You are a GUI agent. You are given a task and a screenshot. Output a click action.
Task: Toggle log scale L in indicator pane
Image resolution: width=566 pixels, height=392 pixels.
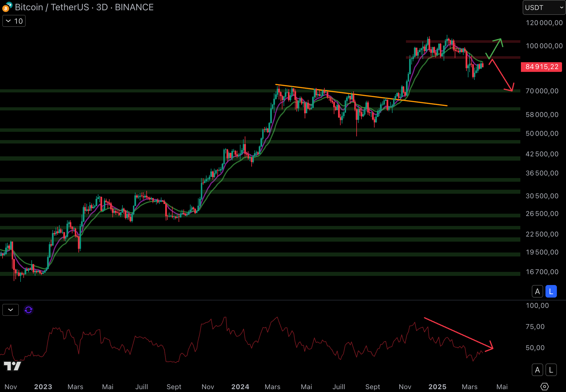click(x=551, y=370)
